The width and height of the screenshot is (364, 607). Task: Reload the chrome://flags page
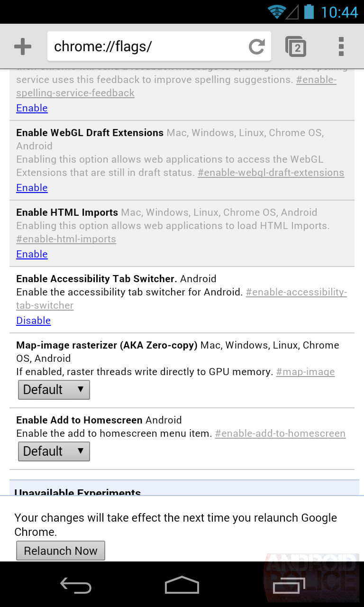pos(256,46)
